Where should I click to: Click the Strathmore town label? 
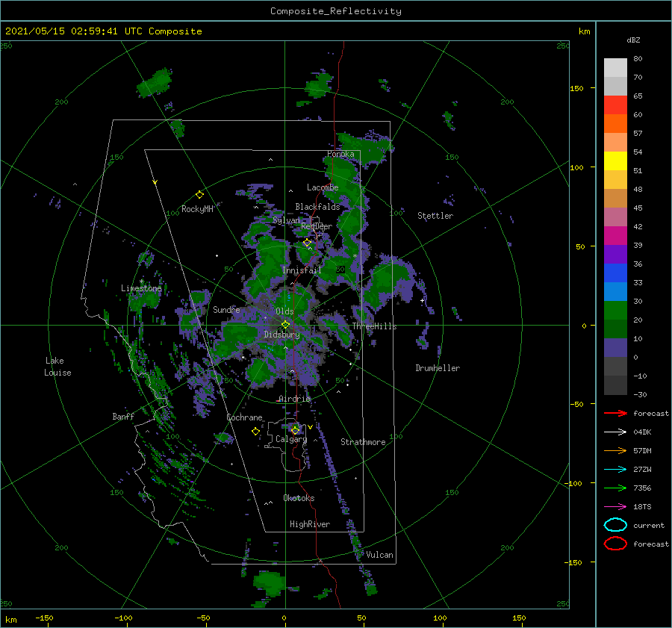click(363, 442)
